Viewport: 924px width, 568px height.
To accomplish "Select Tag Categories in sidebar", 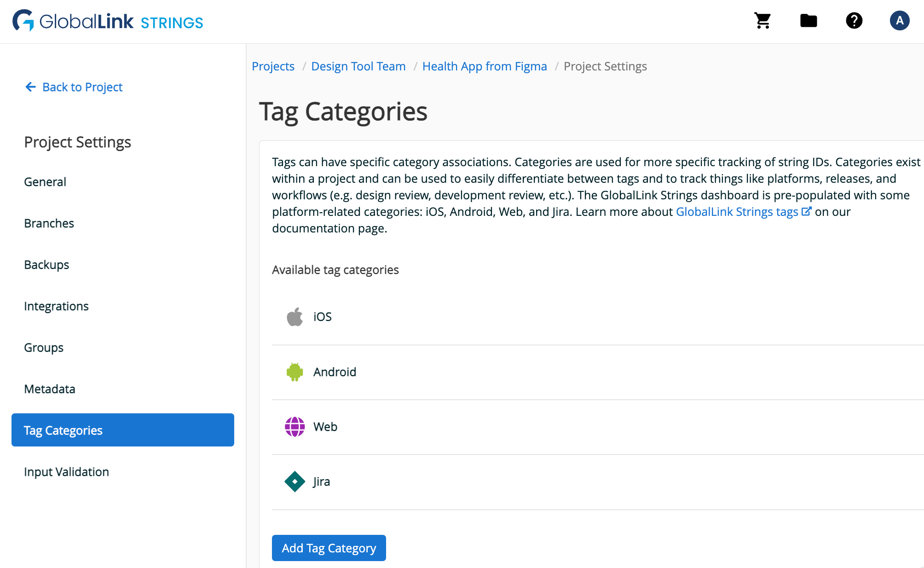I will 123,430.
